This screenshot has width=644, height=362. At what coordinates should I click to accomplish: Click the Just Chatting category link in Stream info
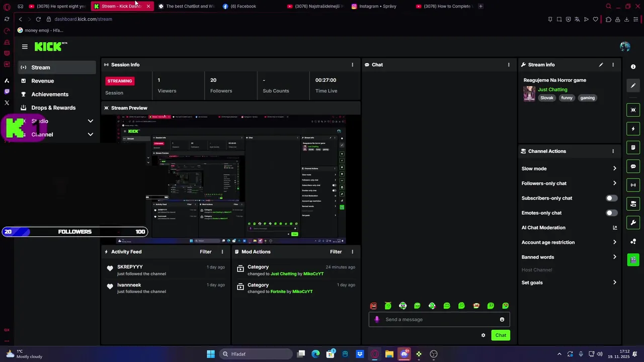tap(552, 89)
